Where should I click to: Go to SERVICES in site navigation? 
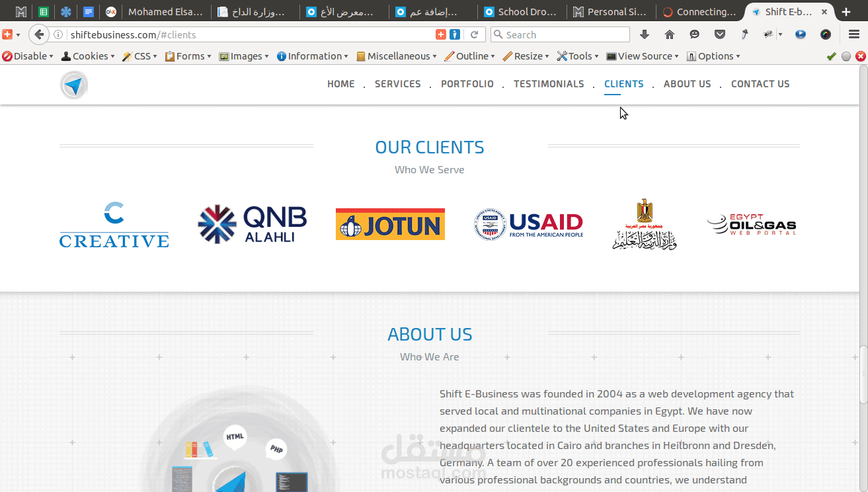pyautogui.click(x=398, y=84)
